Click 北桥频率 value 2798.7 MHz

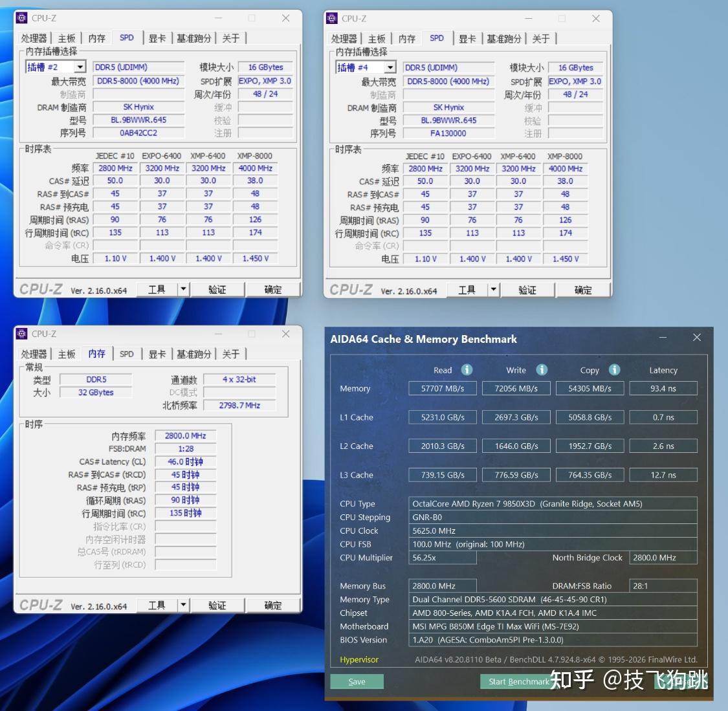pos(239,405)
